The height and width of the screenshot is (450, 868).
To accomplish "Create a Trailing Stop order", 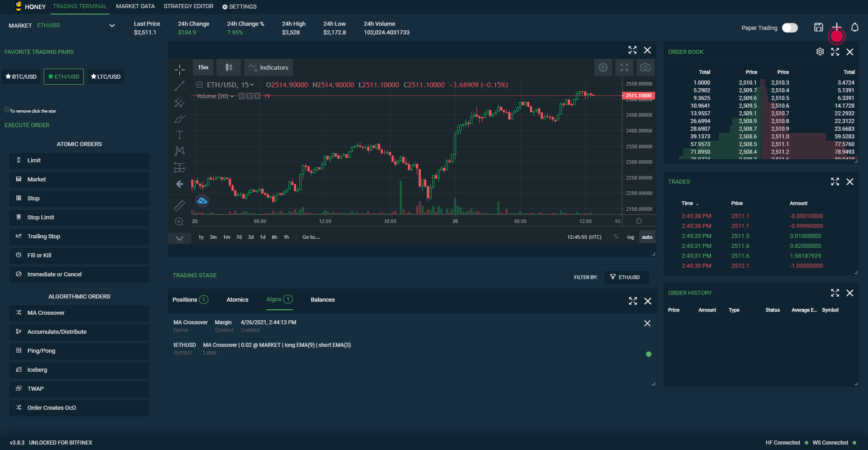I will pos(79,237).
